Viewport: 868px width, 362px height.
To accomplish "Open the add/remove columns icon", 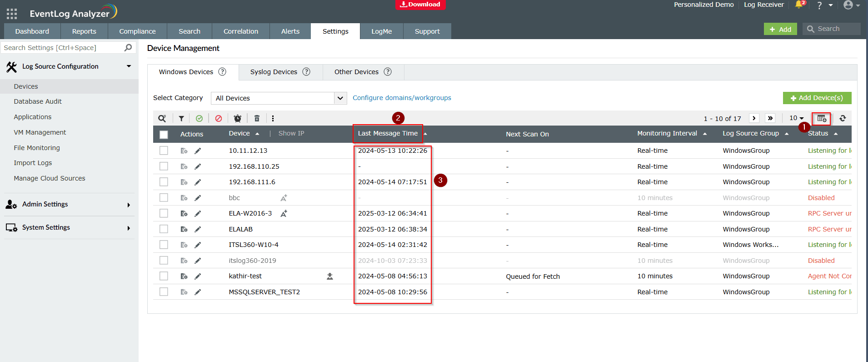I will pyautogui.click(x=821, y=118).
